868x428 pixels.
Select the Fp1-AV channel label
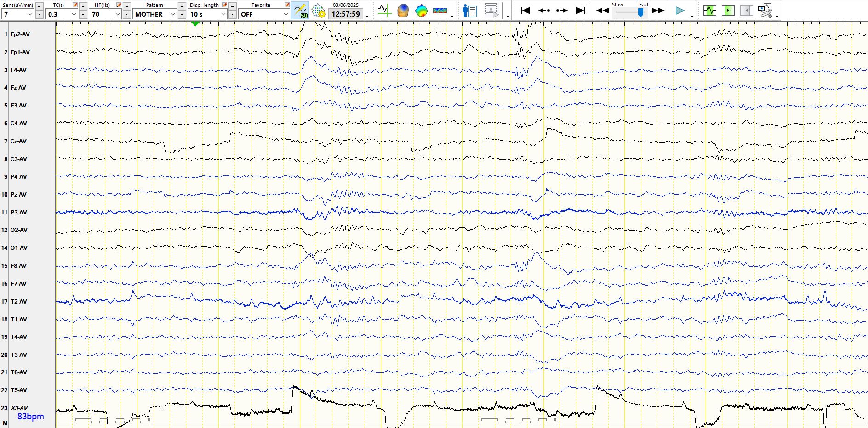pos(20,52)
